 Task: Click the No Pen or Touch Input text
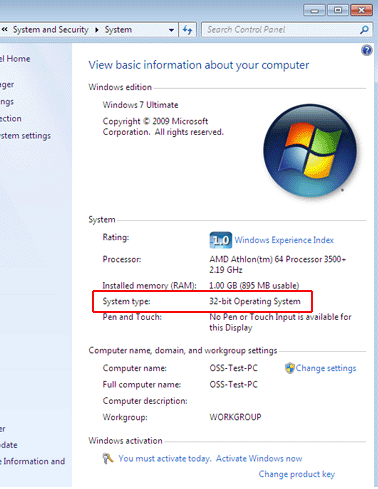(280, 322)
